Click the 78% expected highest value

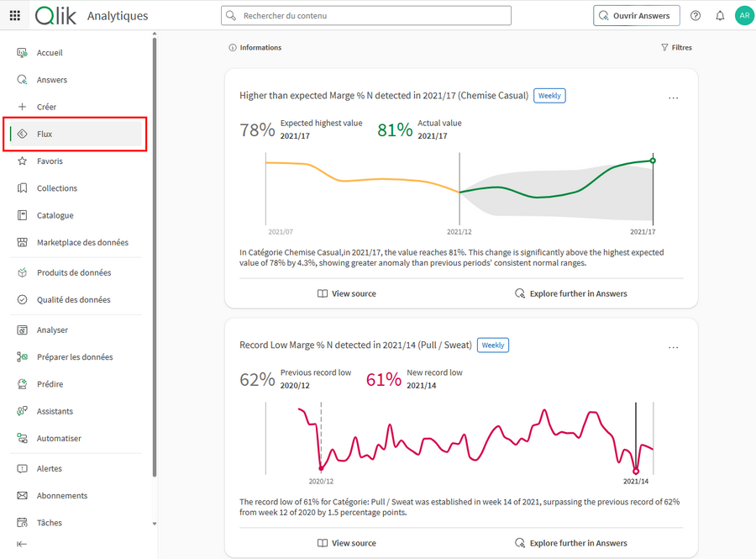pos(257,129)
